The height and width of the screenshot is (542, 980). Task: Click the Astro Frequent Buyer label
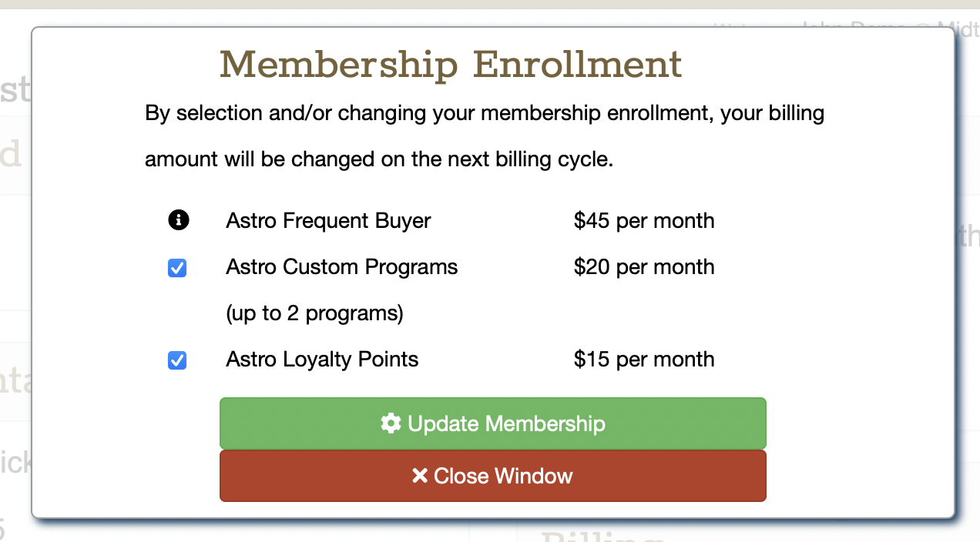(x=328, y=221)
